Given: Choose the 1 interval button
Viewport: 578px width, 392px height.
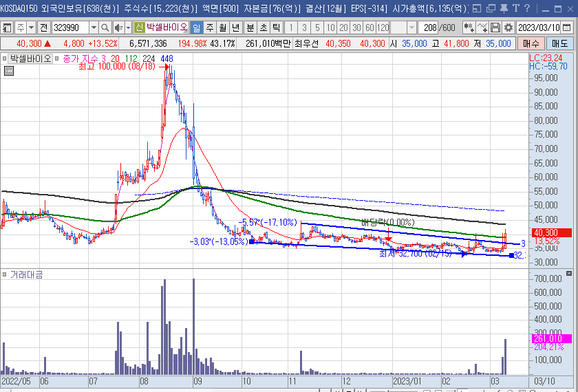Looking at the screenshot, I should 291,28.
